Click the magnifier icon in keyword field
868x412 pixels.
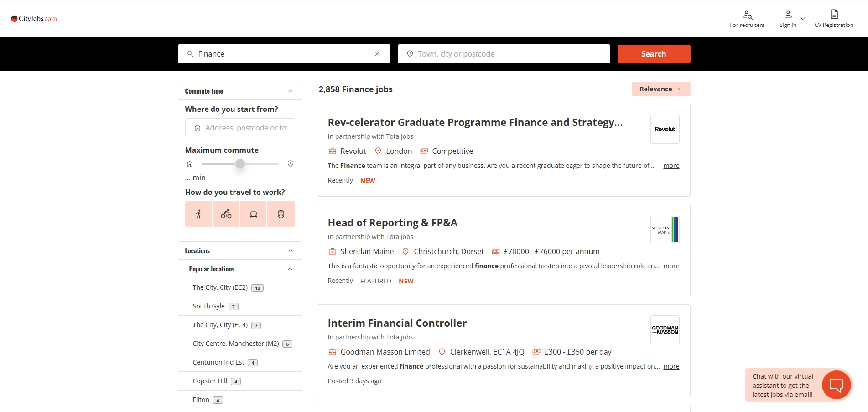point(190,54)
